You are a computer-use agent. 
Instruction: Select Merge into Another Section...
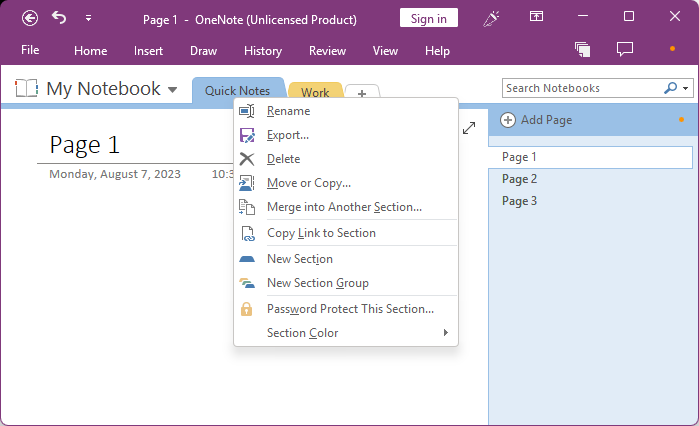pos(346,207)
